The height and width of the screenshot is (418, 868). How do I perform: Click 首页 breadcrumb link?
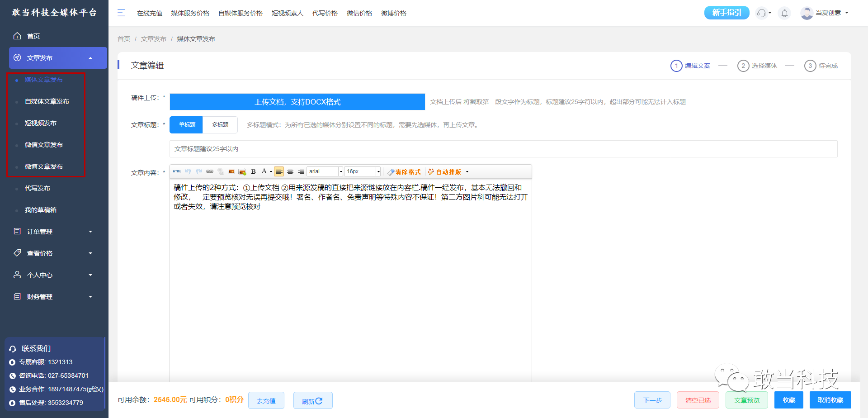point(124,39)
